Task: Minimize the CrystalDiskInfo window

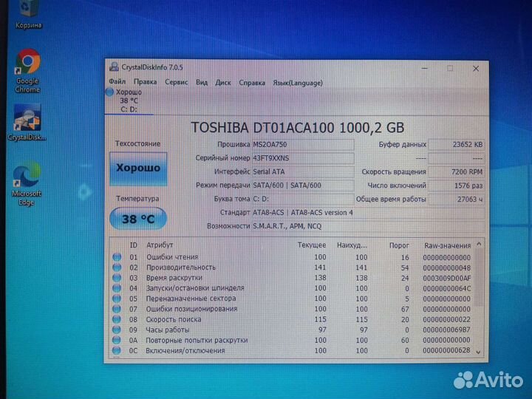Action: coord(424,69)
